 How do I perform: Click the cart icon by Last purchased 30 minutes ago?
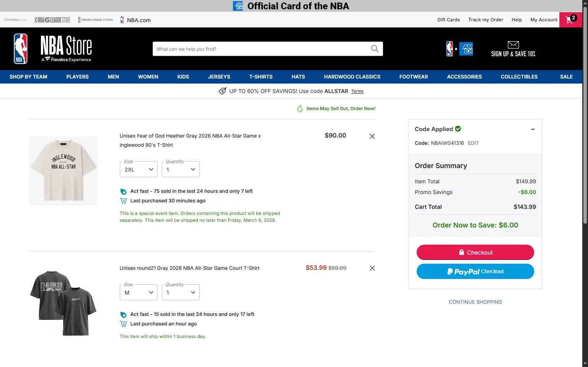(123, 201)
